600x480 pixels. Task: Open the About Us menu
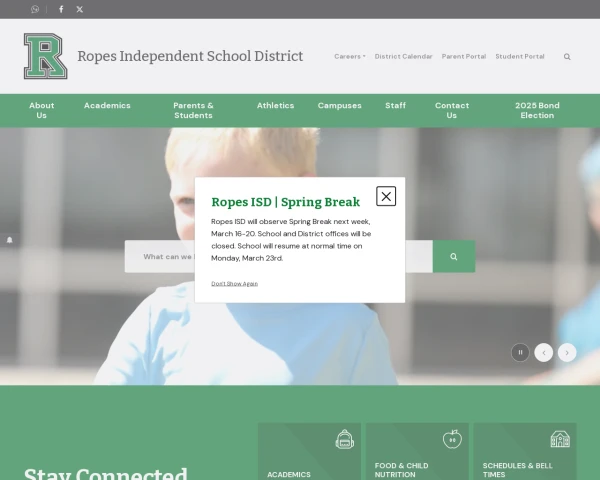pyautogui.click(x=41, y=110)
